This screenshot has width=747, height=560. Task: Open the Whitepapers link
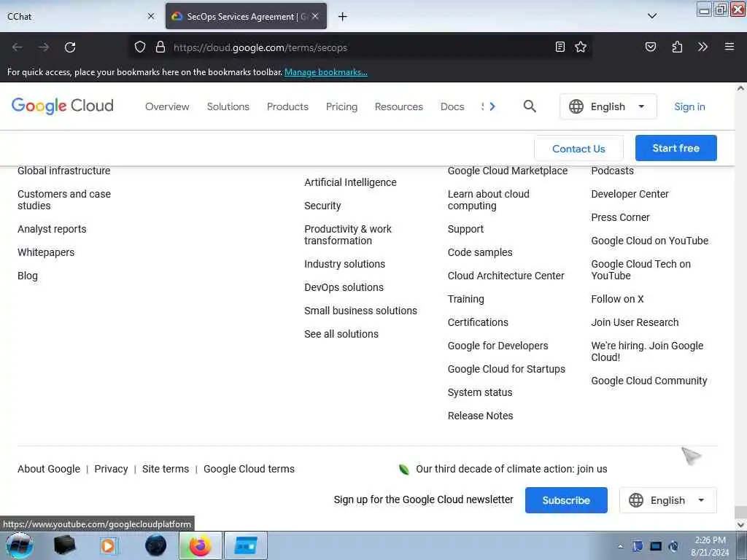tap(46, 252)
